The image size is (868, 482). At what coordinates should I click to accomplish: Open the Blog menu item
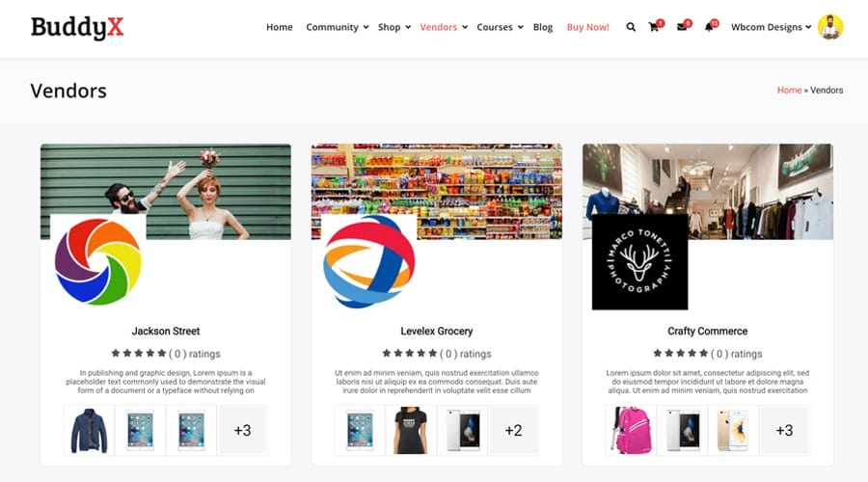click(x=542, y=27)
